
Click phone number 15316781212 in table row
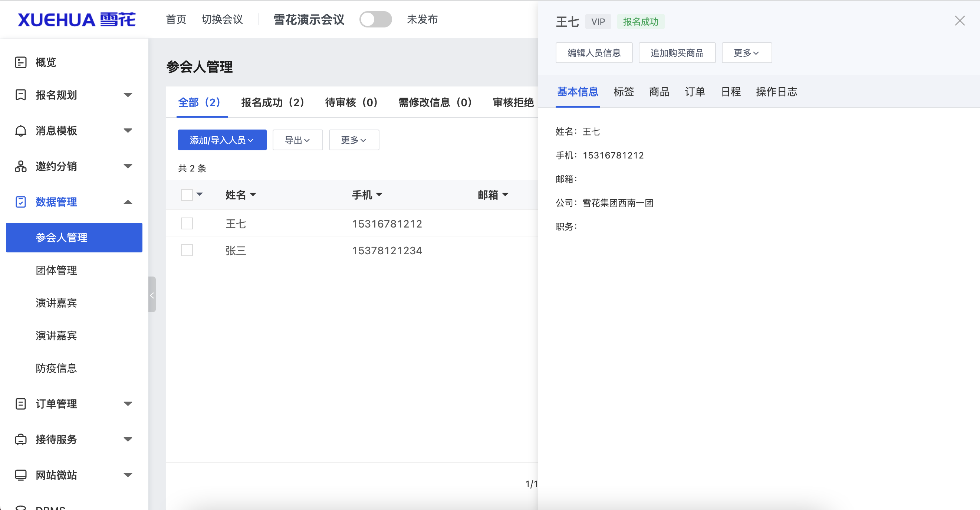pyautogui.click(x=387, y=224)
